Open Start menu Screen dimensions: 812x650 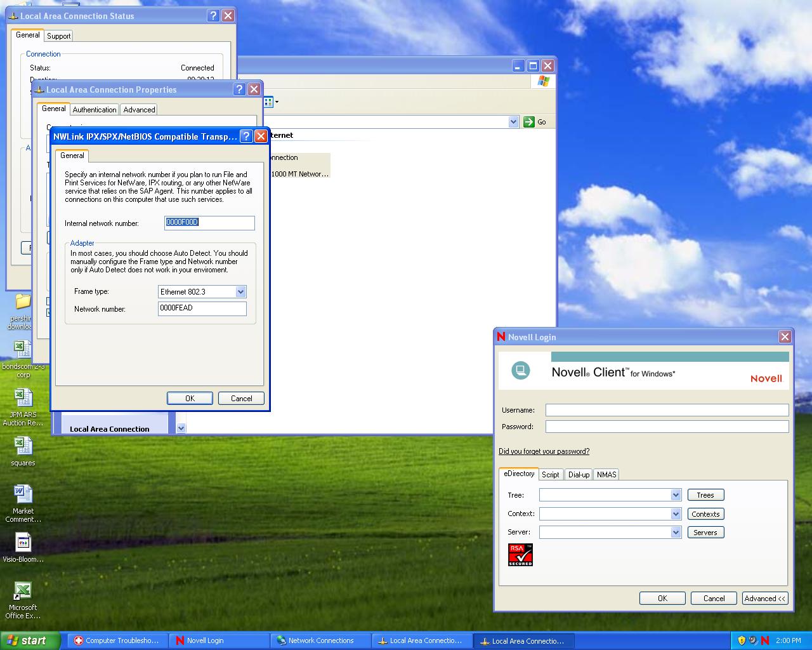[x=30, y=640]
